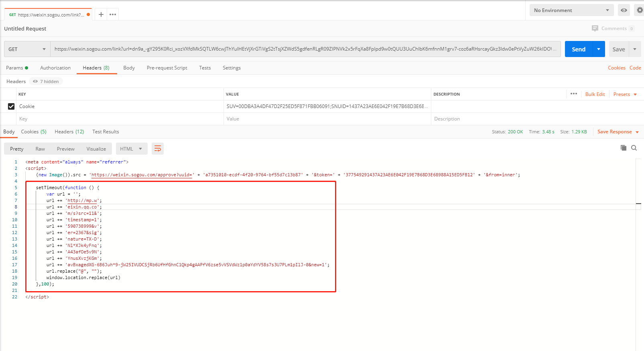Open headers column options three-dot icon
The image size is (644, 351).
click(x=574, y=94)
